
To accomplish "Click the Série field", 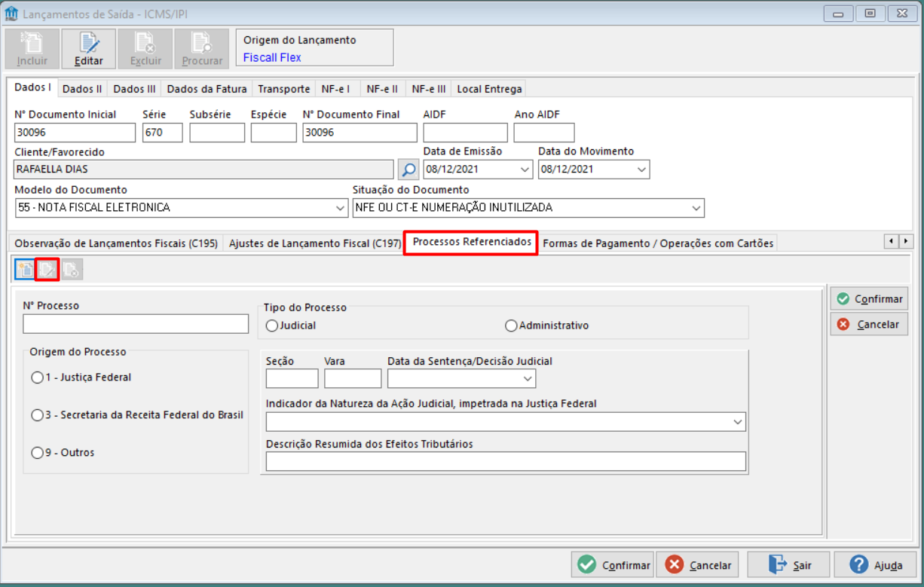I will click(x=162, y=133).
